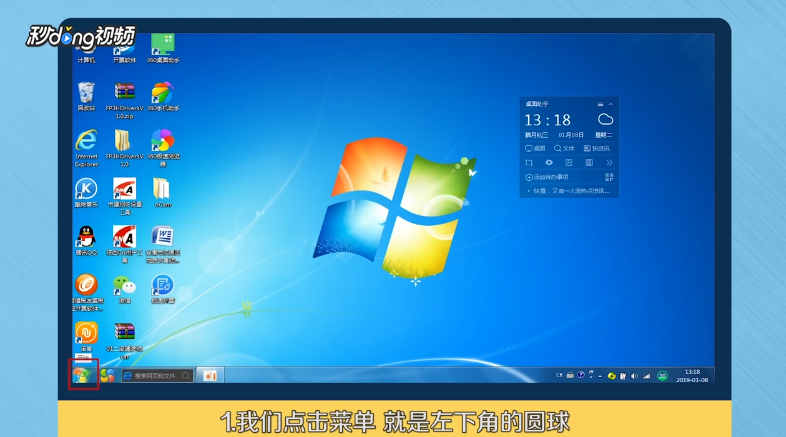Open the SNA icon next to QQ
Image resolution: width=786 pixels, height=437 pixels.
[x=124, y=244]
